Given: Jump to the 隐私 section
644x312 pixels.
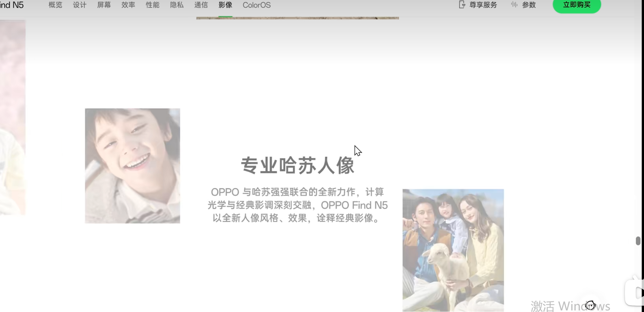Looking at the screenshot, I should (x=177, y=5).
